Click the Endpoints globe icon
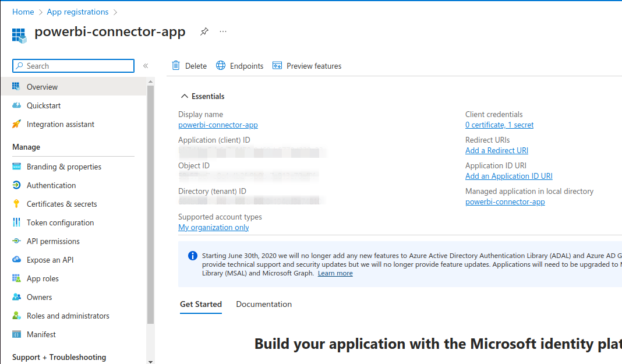 (x=221, y=65)
